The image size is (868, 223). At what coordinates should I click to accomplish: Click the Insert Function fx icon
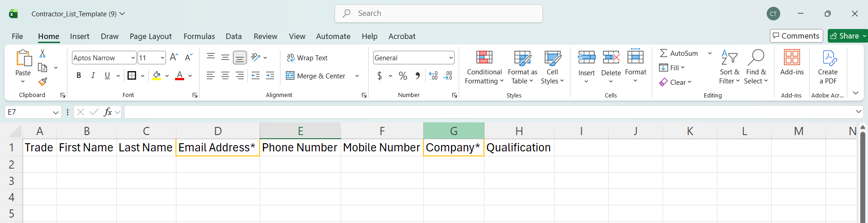click(108, 112)
